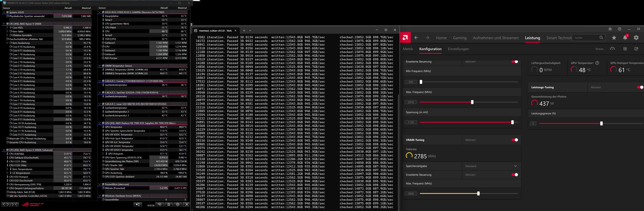Screen dimensions: 644x211
Task: Click the favorites star icon
Action: pyautogui.click(x=614, y=38)
